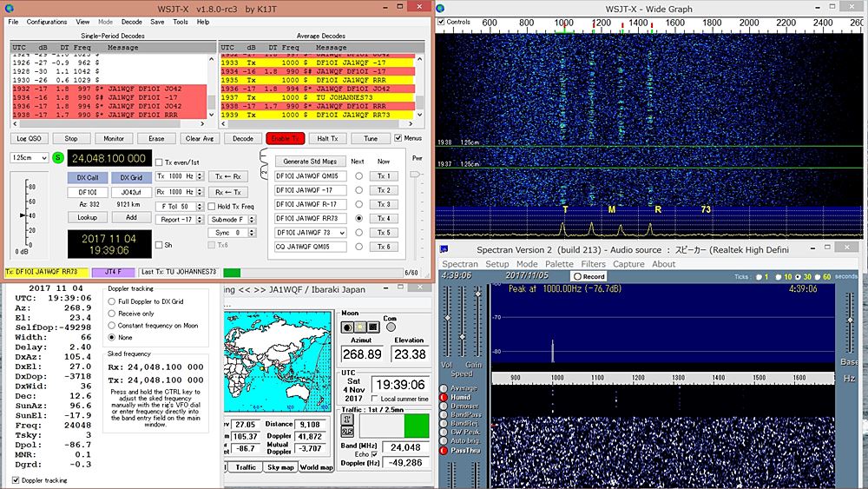Click the Wide Graph window globe icon

click(441, 9)
